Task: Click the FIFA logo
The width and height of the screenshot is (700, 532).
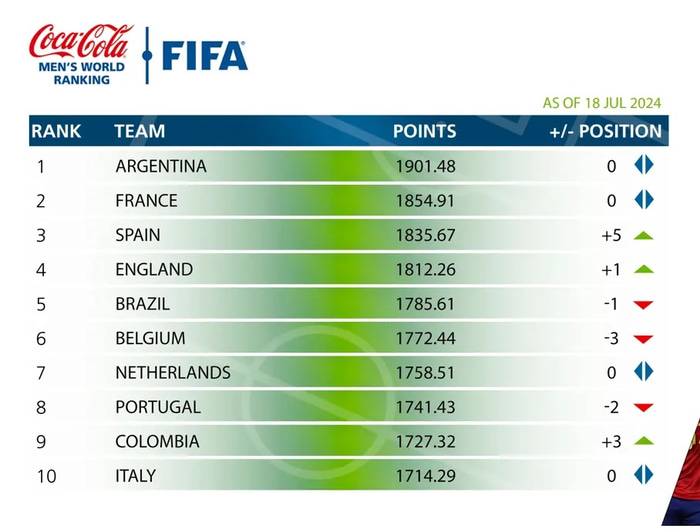Action: point(205,54)
